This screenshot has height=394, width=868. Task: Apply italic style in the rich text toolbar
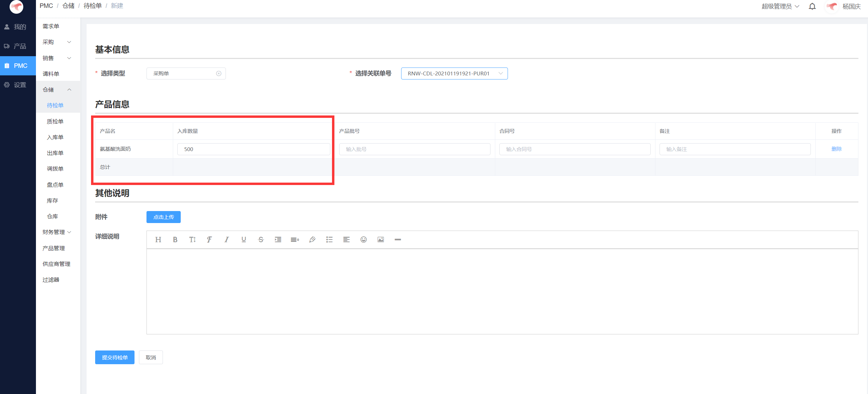tap(226, 239)
